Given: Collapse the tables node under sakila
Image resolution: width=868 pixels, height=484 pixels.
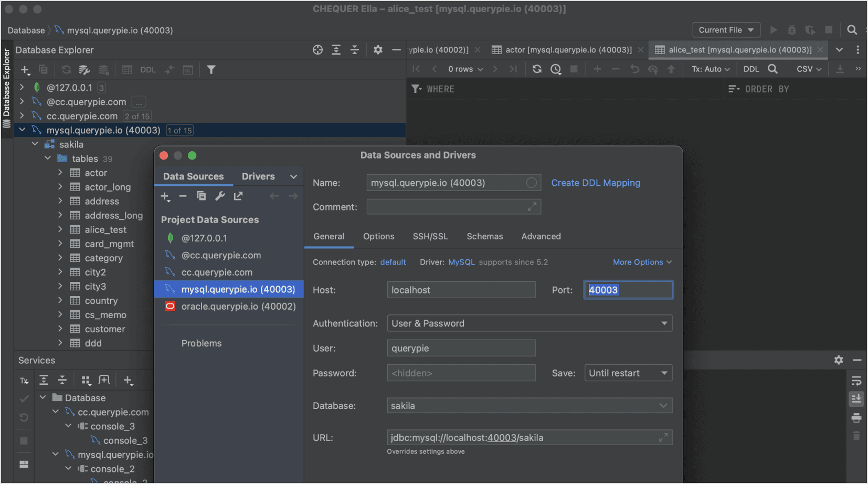Looking at the screenshot, I should (x=48, y=158).
